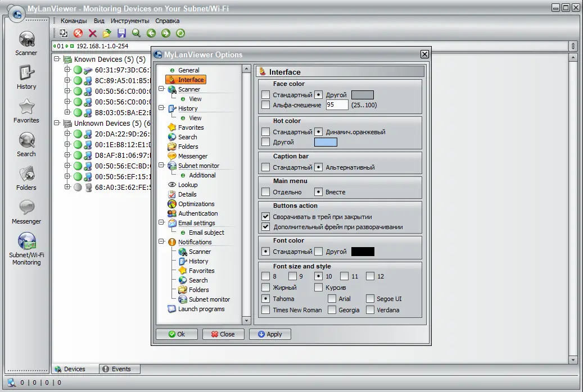Pick the gray Face color swatch
The height and width of the screenshot is (392, 583).
pos(363,95)
